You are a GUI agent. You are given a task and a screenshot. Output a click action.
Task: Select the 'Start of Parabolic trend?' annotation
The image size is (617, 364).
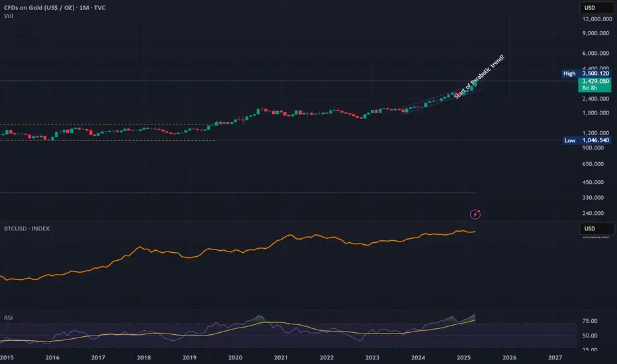tap(479, 77)
